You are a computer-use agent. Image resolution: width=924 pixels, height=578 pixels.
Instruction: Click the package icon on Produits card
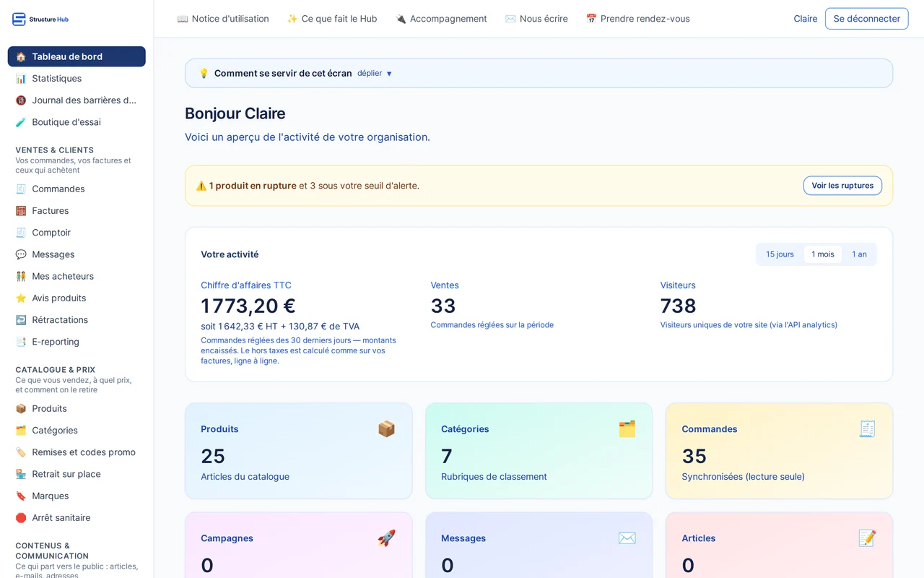click(387, 429)
